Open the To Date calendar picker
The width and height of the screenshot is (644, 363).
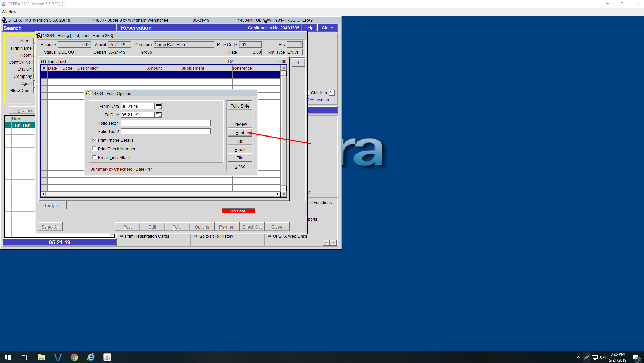[158, 115]
